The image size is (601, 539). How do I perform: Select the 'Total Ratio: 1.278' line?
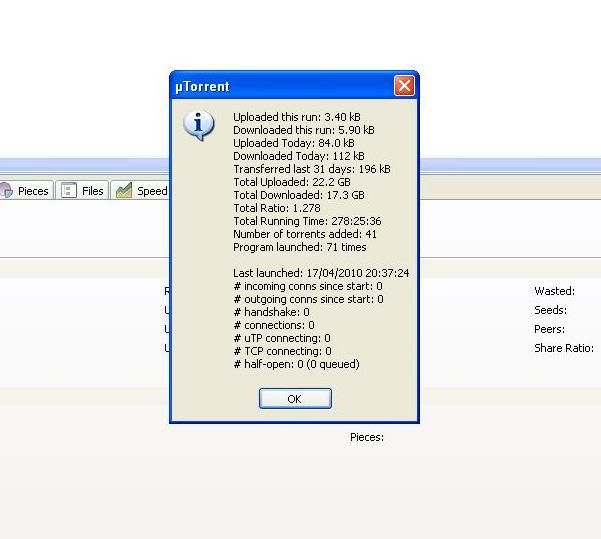pyautogui.click(x=277, y=208)
